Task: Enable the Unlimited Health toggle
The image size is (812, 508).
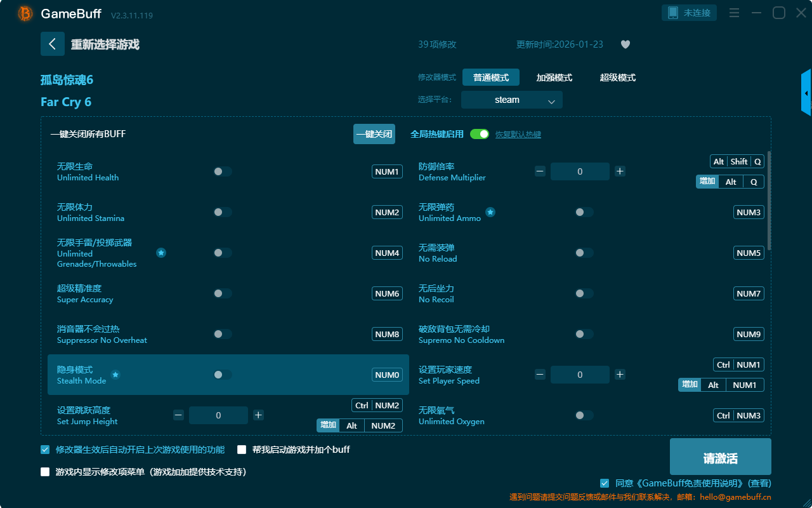Action: point(223,171)
